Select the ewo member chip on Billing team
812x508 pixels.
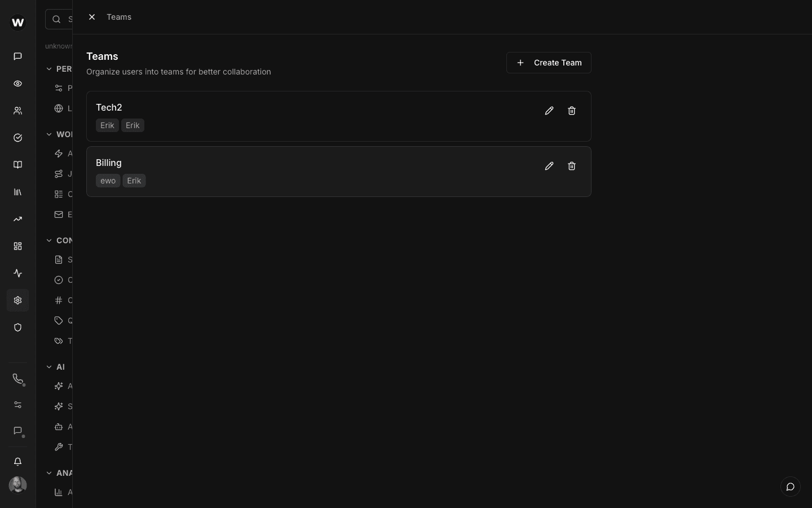pyautogui.click(x=108, y=181)
